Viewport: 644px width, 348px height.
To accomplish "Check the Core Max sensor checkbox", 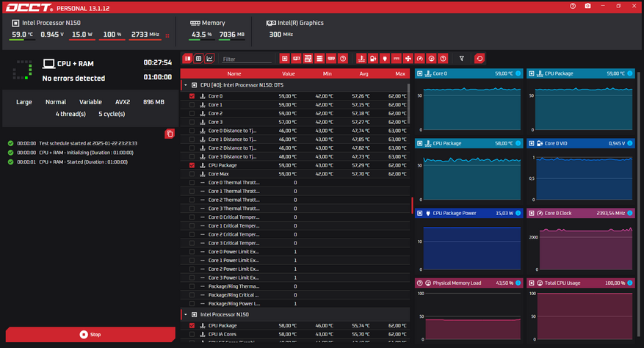I will click(x=192, y=174).
